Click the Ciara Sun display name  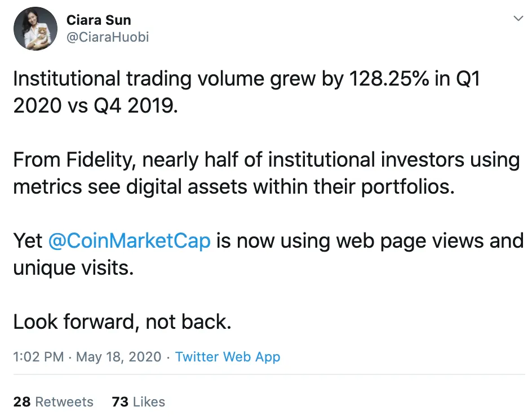click(99, 20)
